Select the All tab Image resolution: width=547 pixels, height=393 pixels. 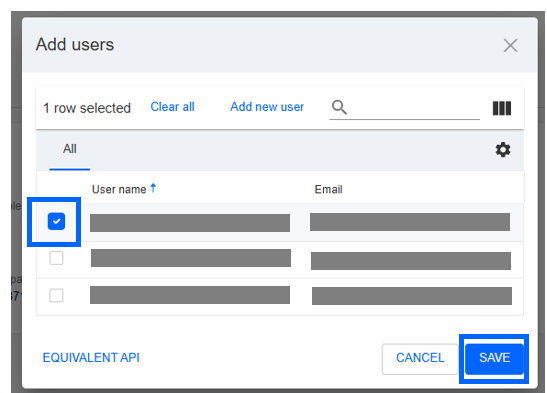(x=70, y=149)
